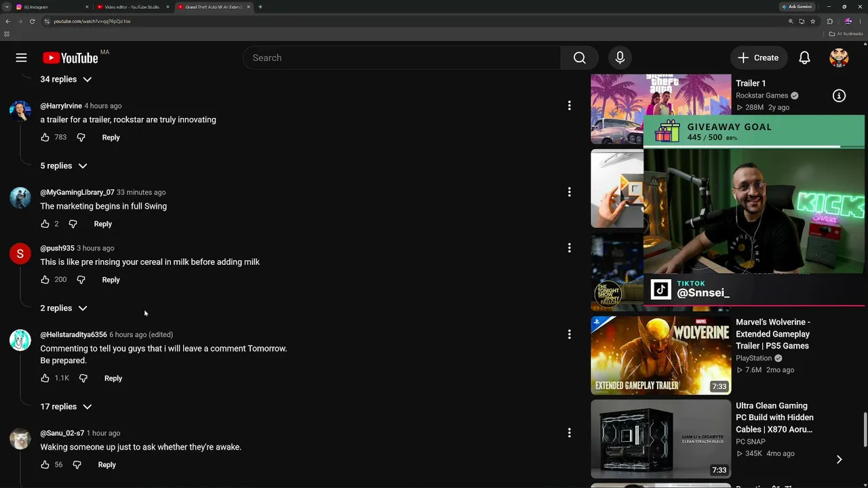The image size is (868, 488).
Task: Reply to @push935's comment
Action: [x=111, y=280]
